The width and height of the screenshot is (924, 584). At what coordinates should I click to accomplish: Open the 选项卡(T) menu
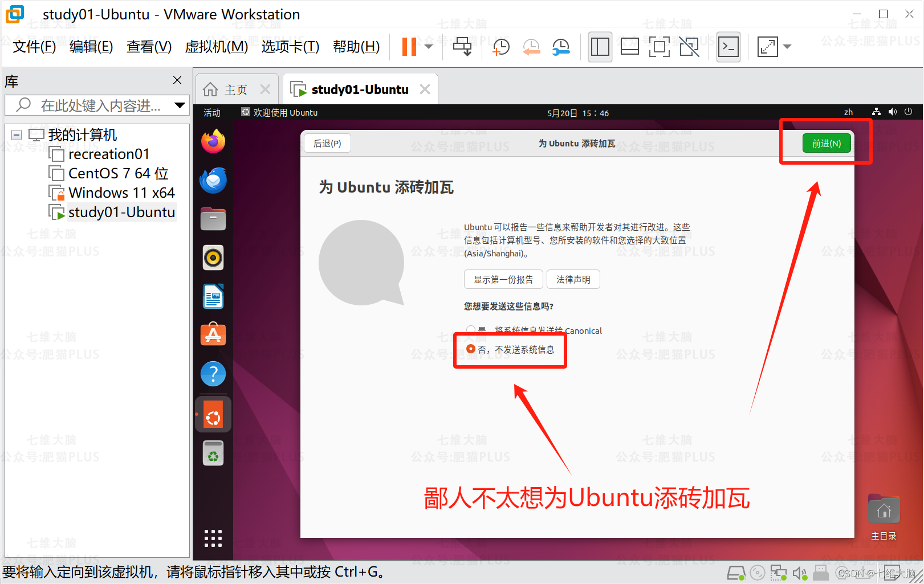(x=290, y=47)
